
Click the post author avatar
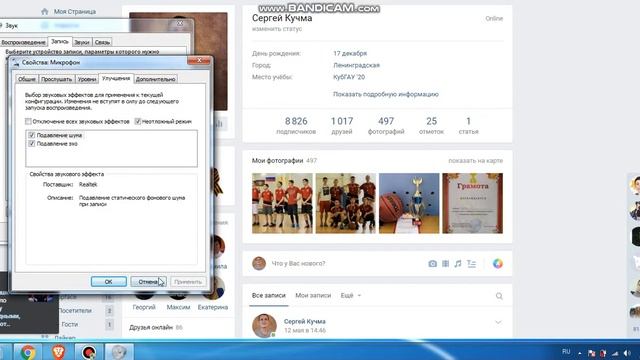[264, 325]
